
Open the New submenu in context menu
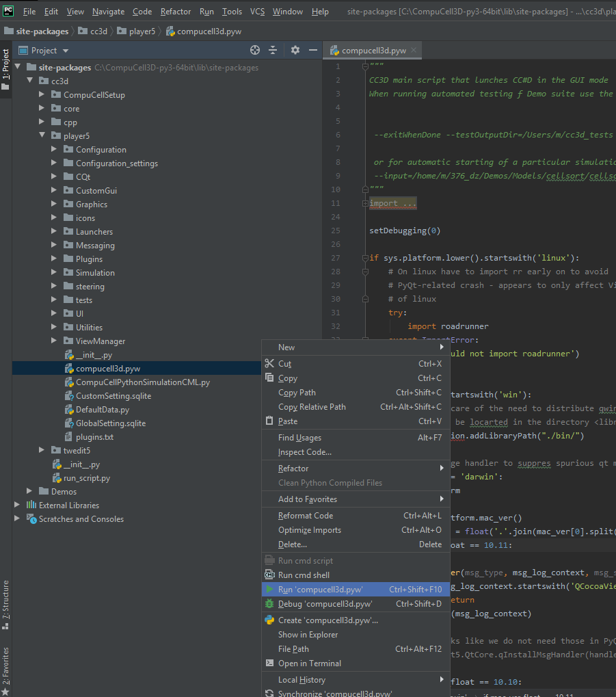click(356, 347)
